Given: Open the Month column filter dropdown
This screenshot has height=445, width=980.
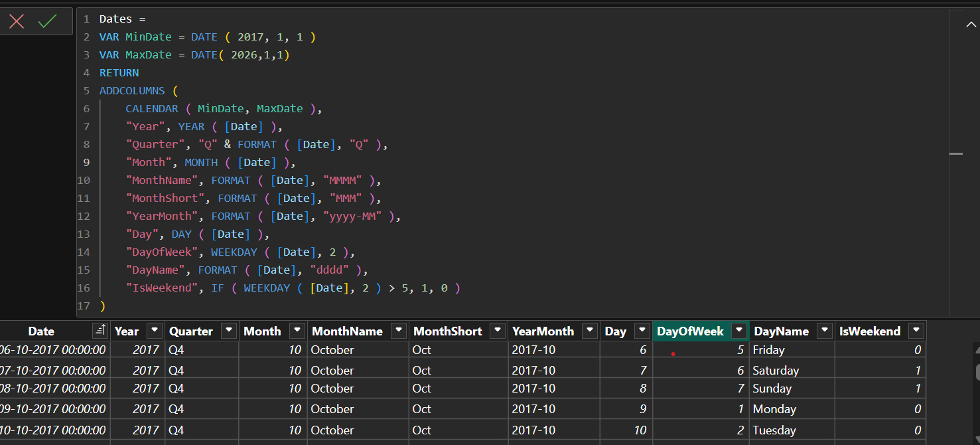Looking at the screenshot, I should (297, 331).
